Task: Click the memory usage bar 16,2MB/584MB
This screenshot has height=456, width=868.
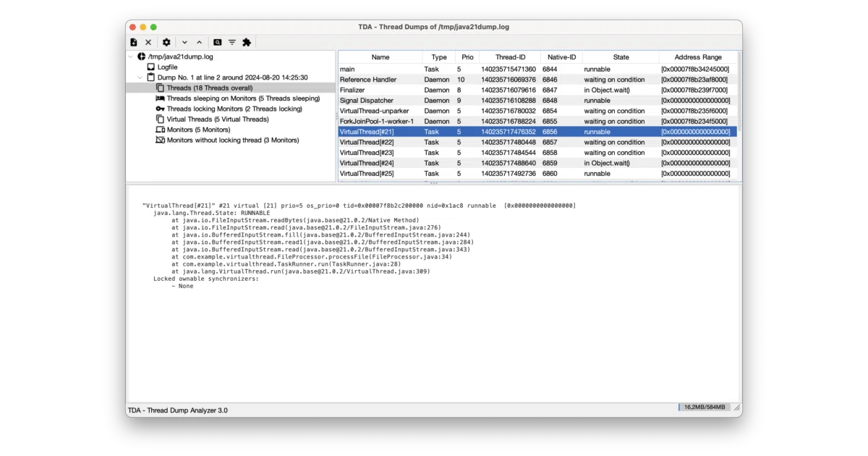Action: [706, 408]
